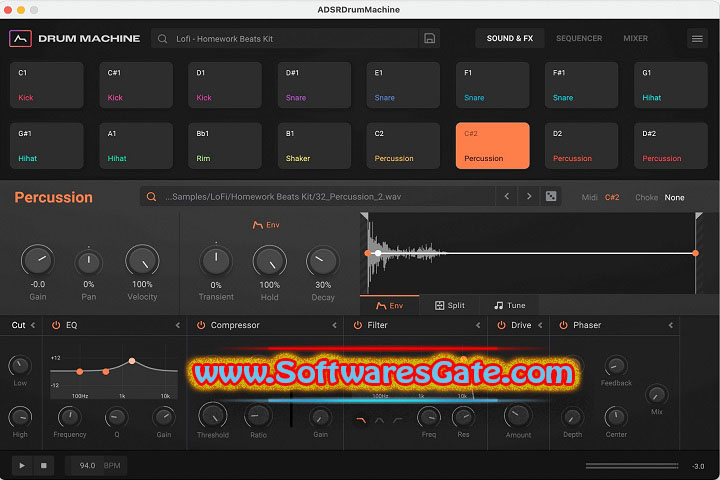Trigger the B1 Shaker pad
720x480 pixels.
coord(315,146)
